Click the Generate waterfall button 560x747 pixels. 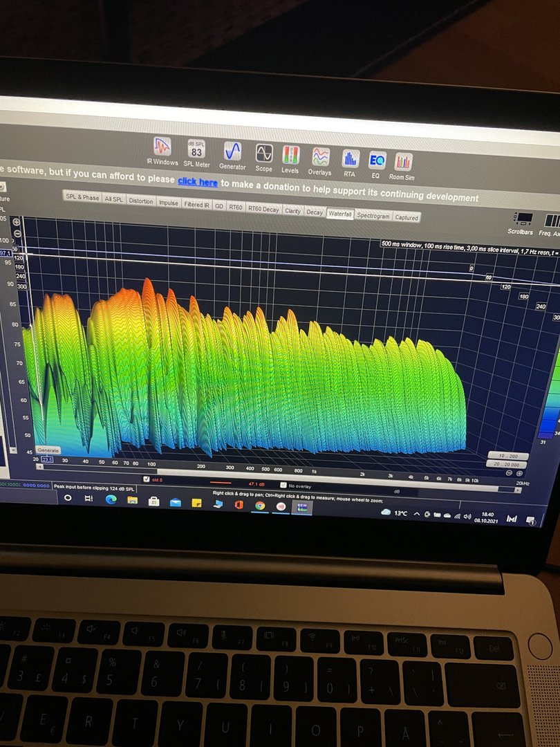pyautogui.click(x=48, y=450)
